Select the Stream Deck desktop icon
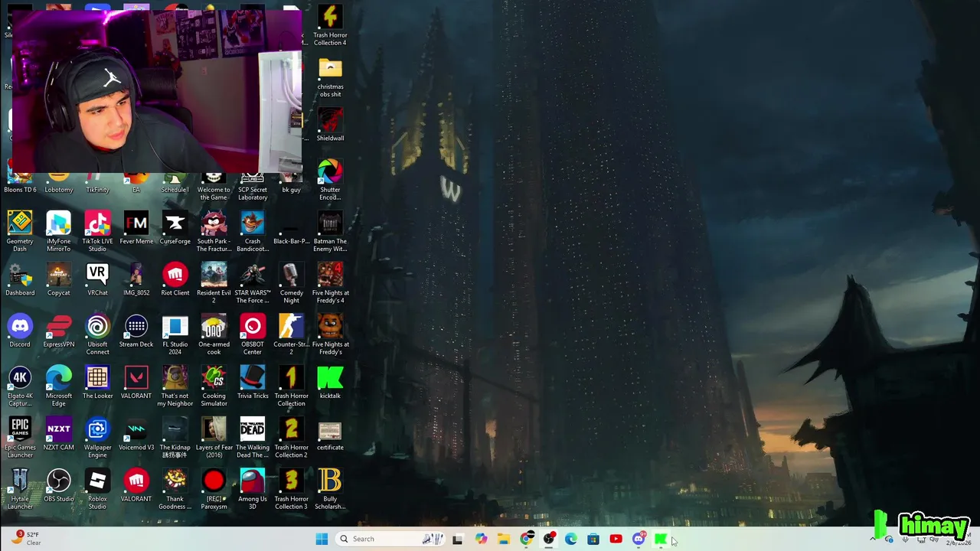This screenshot has width=980, height=551. 136,331
